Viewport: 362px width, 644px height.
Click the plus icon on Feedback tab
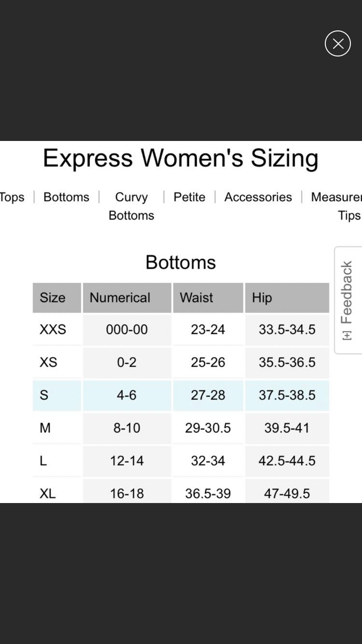[347, 335]
